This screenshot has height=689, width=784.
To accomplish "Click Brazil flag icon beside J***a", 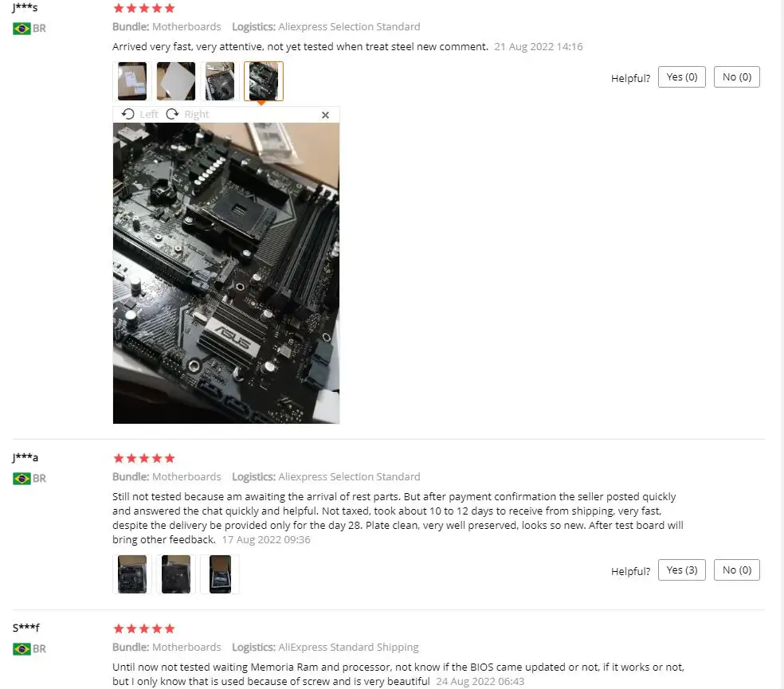I will [x=22, y=479].
